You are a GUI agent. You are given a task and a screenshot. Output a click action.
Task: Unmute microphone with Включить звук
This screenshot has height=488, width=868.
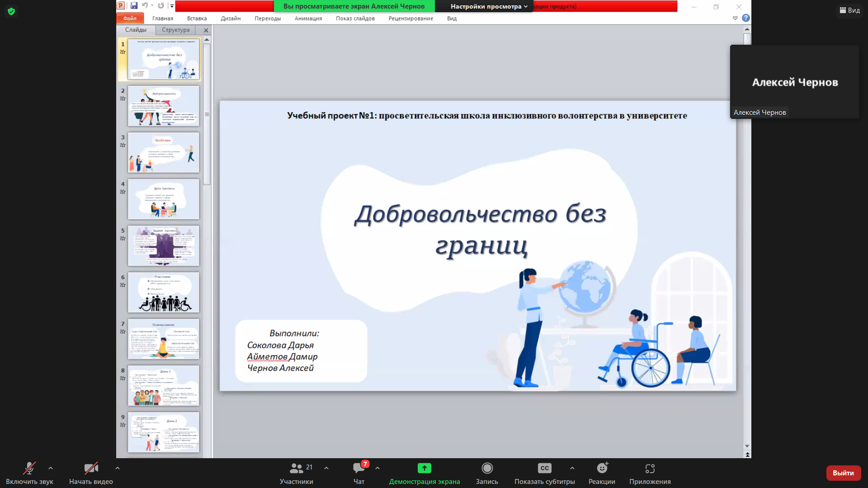tap(29, 473)
